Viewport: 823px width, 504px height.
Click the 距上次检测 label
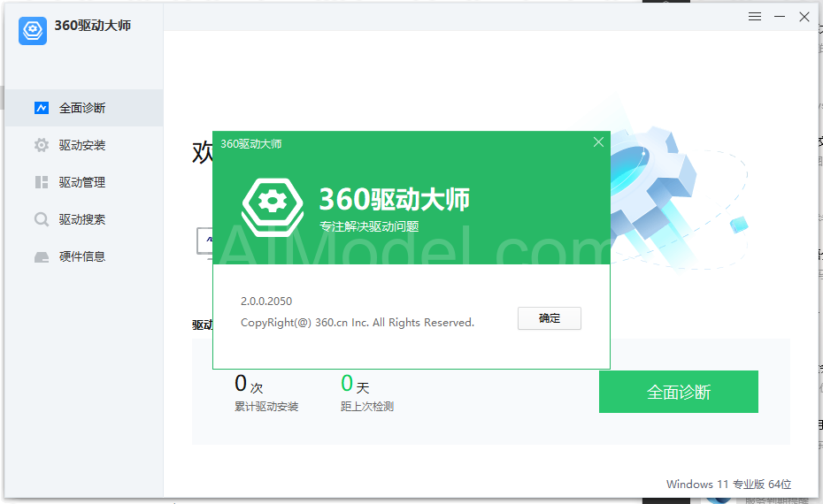coord(367,407)
